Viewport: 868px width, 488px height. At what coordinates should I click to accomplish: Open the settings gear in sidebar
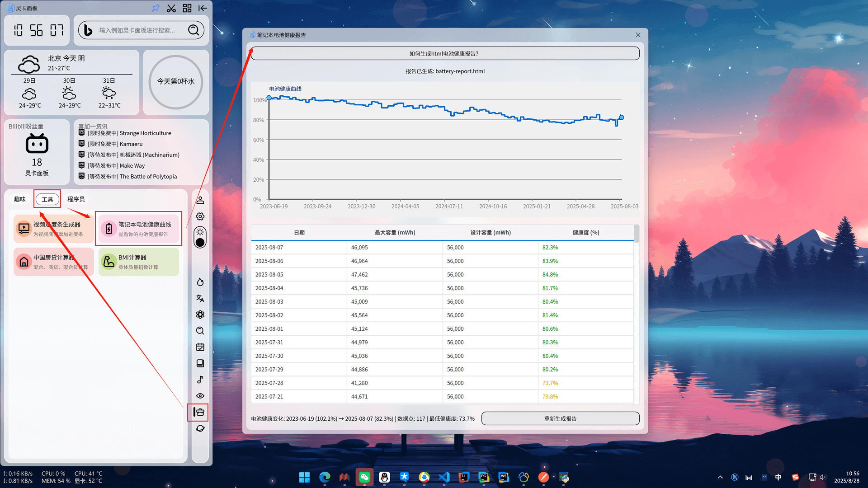coord(200,216)
